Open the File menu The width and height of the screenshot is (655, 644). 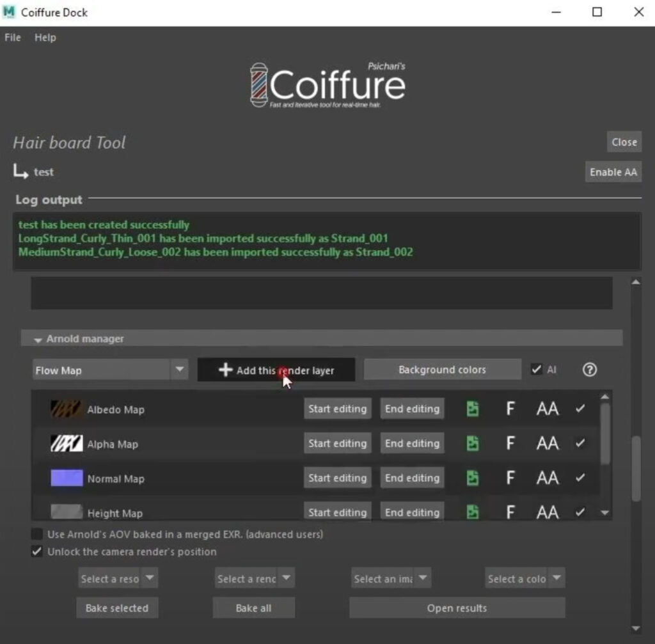point(13,38)
